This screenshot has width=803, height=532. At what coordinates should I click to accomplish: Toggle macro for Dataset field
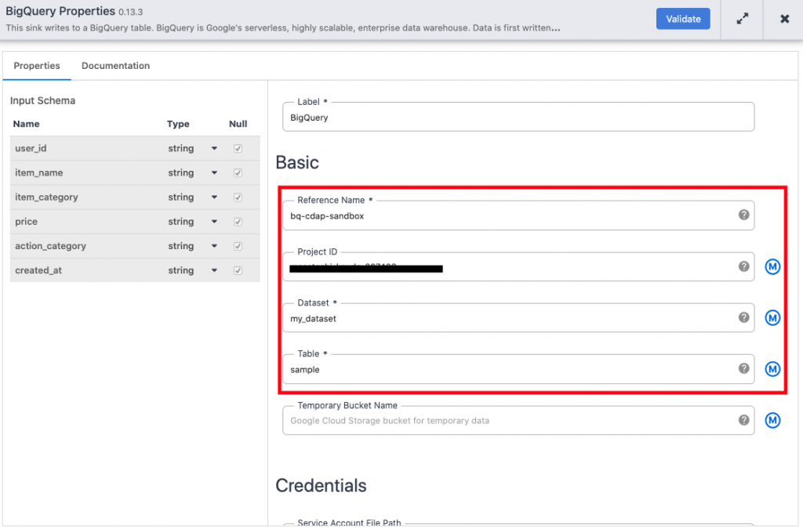point(772,317)
